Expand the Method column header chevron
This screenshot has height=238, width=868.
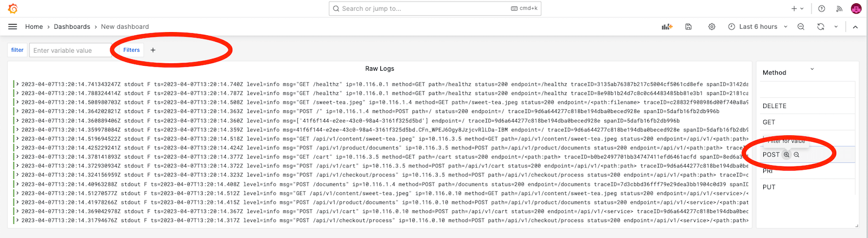tap(812, 69)
